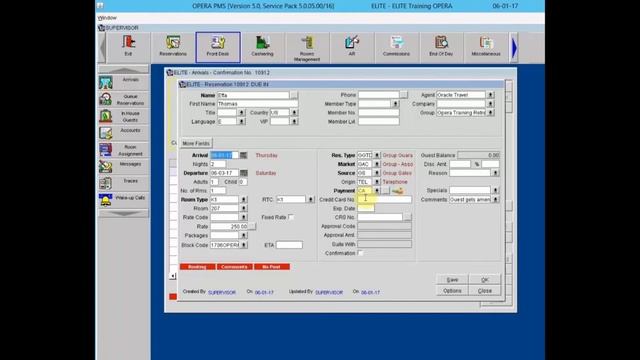Open the Window menu
This screenshot has height=360, width=640.
107,18
